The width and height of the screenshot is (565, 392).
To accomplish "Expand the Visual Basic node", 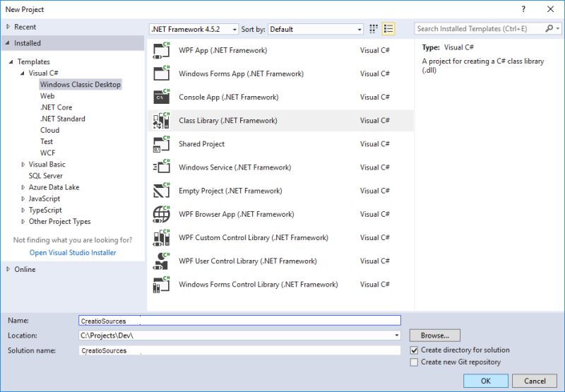I will click(x=23, y=165).
